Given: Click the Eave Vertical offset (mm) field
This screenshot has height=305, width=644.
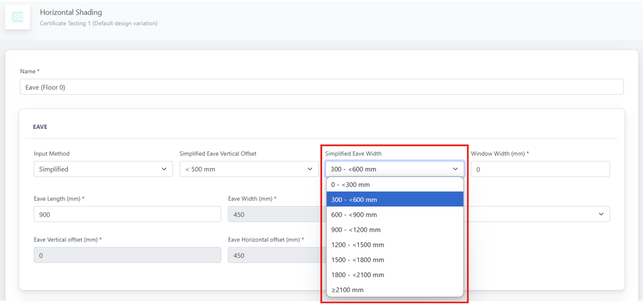Looking at the screenshot, I should [127, 255].
